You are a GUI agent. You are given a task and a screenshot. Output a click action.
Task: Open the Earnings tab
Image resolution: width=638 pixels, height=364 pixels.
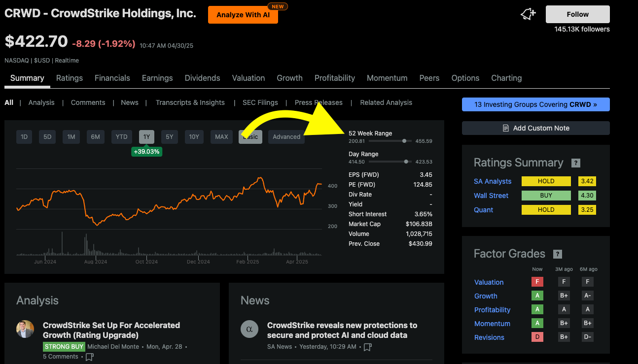(x=157, y=78)
